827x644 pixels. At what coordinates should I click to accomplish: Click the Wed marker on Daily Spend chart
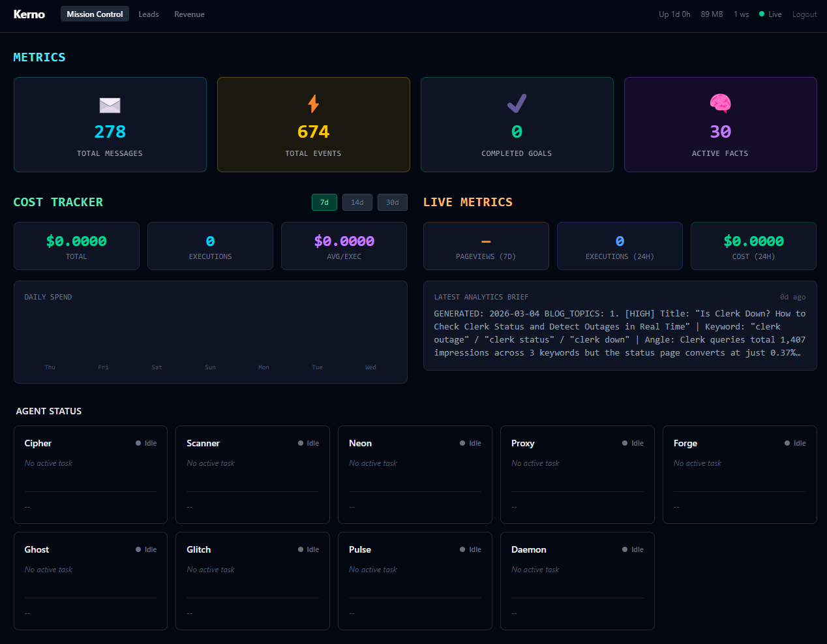coord(370,367)
